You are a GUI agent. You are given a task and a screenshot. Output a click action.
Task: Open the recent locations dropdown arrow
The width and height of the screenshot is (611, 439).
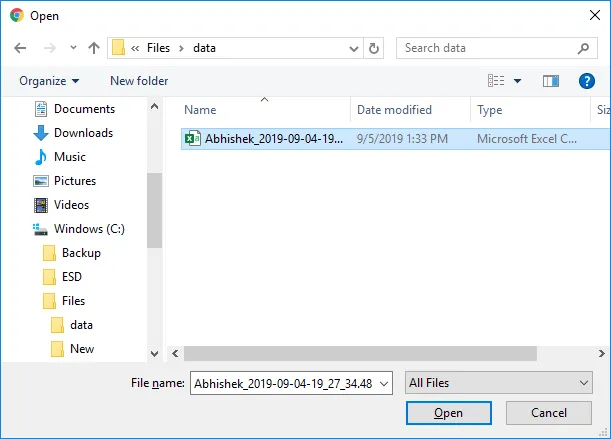[73, 48]
